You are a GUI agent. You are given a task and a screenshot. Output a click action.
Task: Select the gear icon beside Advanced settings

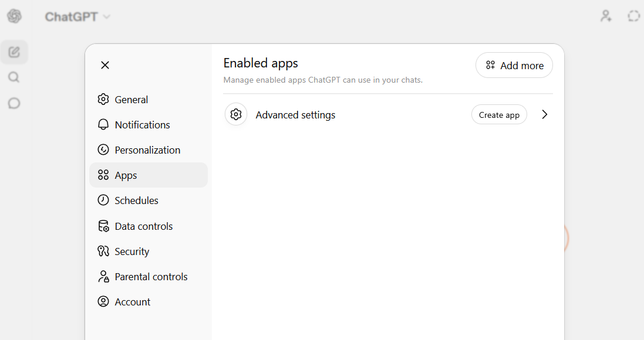[235, 114]
